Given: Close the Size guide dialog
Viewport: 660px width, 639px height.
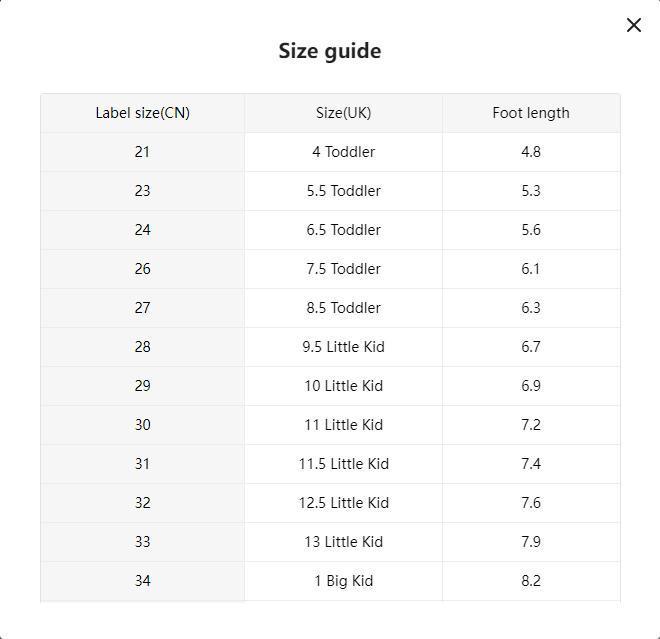Looking at the screenshot, I should 634,25.
